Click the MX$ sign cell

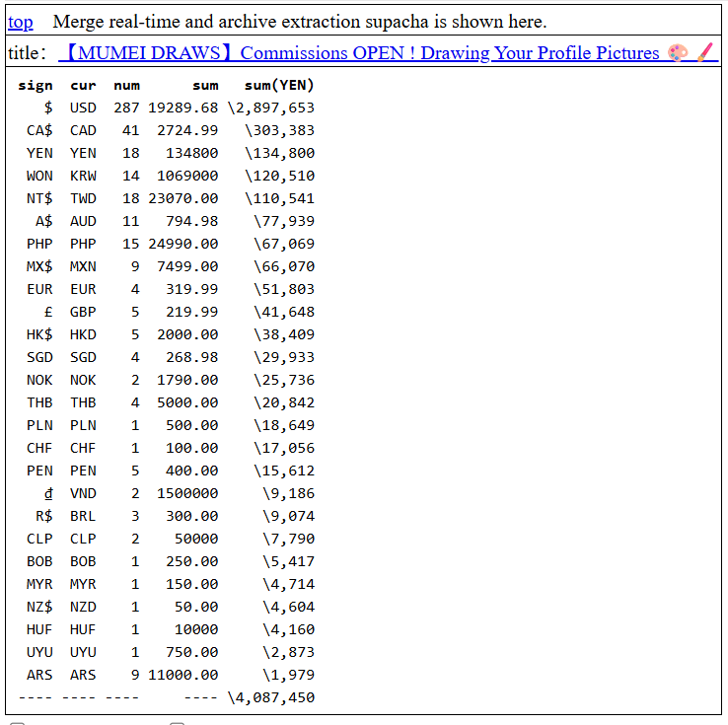pos(39,266)
